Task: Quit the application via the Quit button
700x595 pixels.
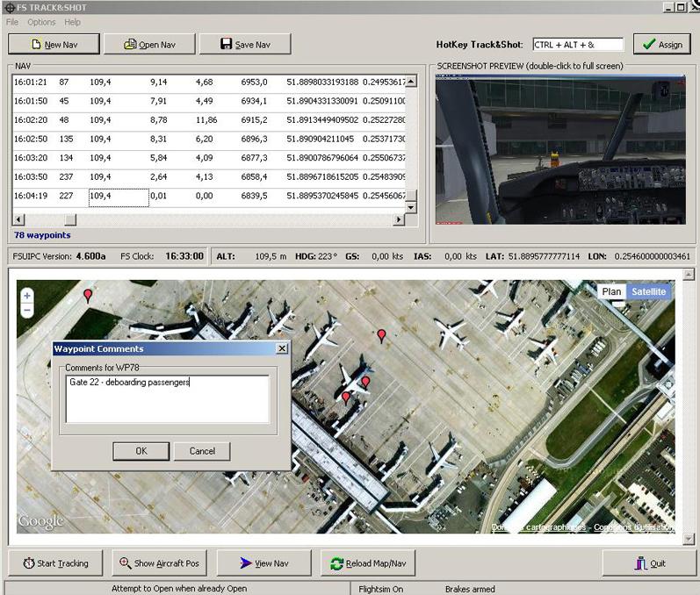Action: click(650, 563)
